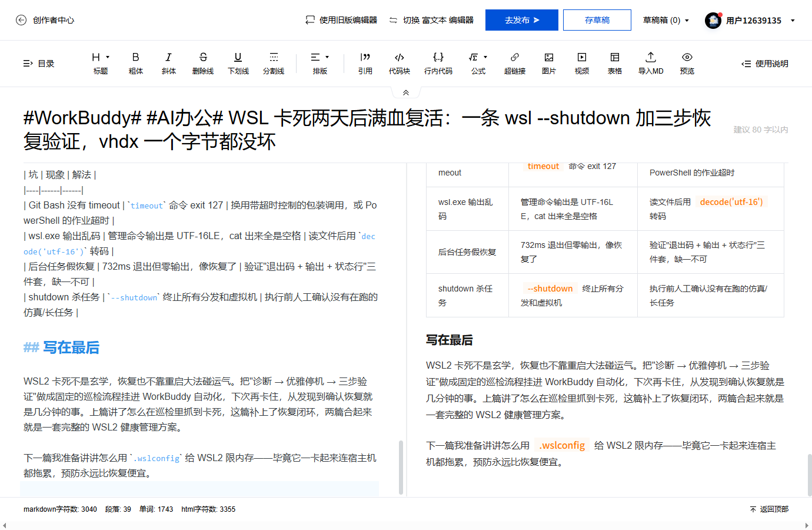Click the '--shutdown' code in preview table
The height and width of the screenshot is (530, 812).
[x=550, y=289]
